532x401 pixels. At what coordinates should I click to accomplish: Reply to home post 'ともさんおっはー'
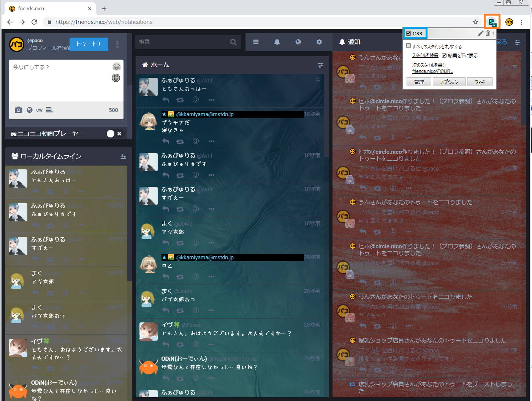click(166, 100)
